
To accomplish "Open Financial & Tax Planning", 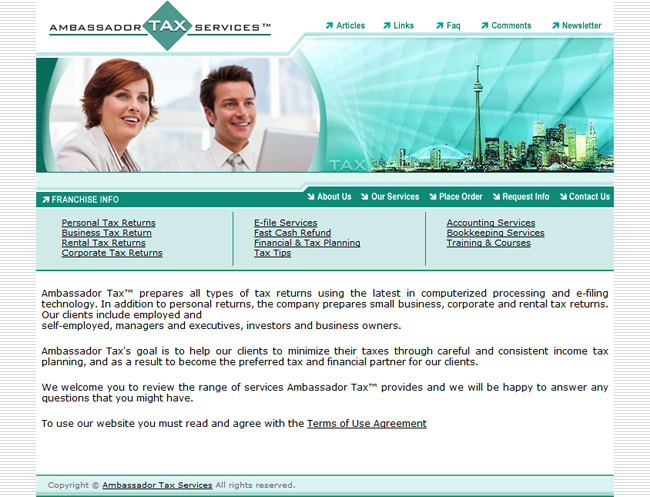I will (x=307, y=243).
